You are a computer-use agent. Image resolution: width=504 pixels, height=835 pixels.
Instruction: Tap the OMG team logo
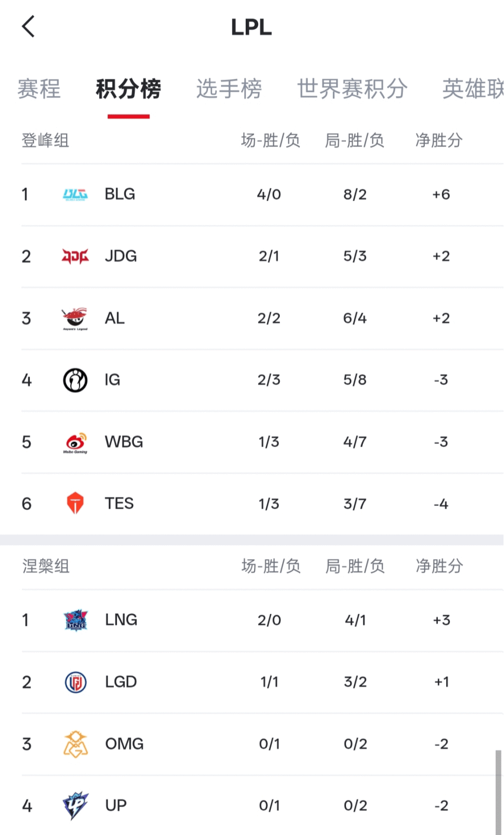tap(75, 744)
